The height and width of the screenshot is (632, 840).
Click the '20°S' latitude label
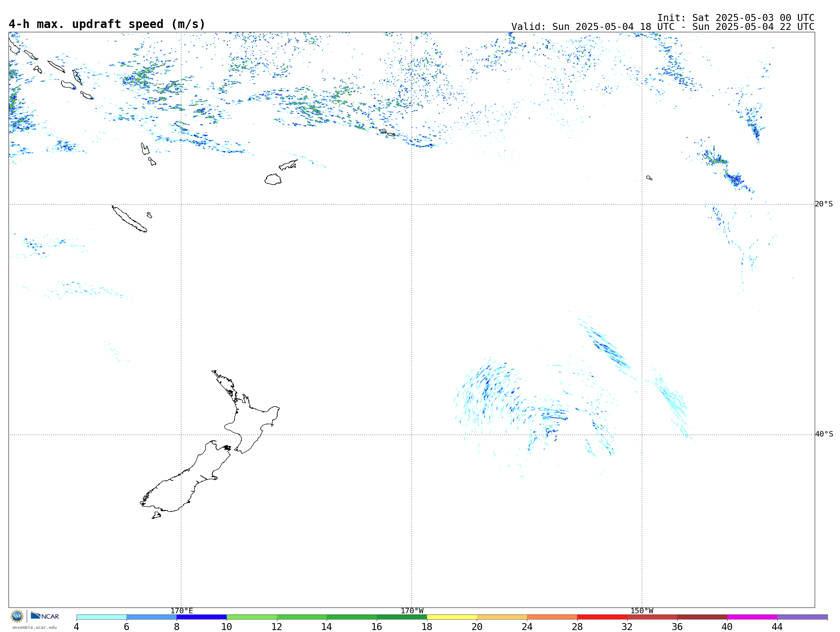824,204
